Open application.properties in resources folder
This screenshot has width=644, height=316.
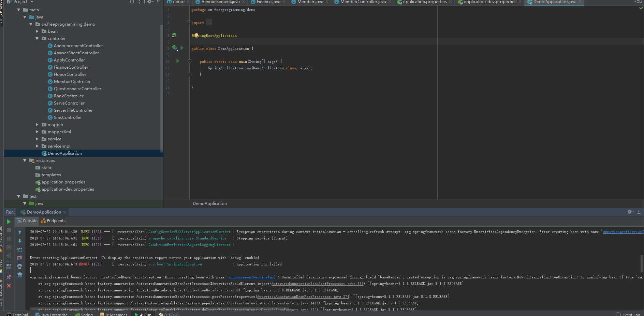(63, 182)
